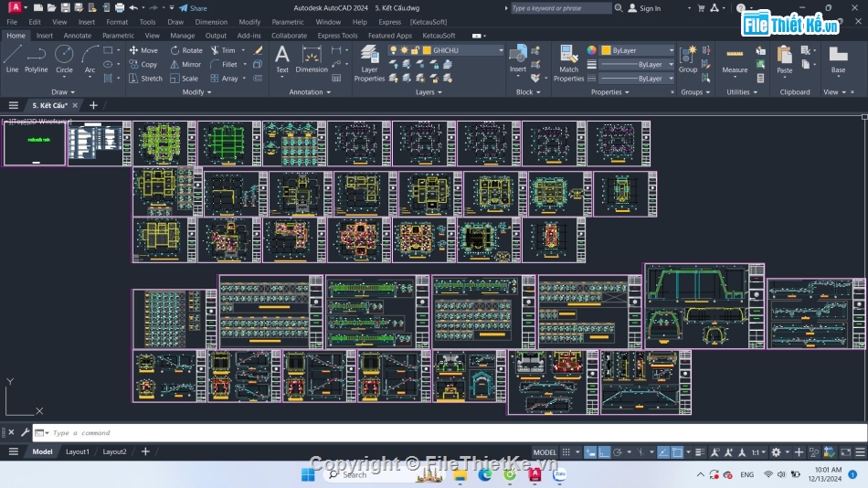Switch to the Layout1 tab
Image resolution: width=868 pixels, height=488 pixels.
(78, 452)
